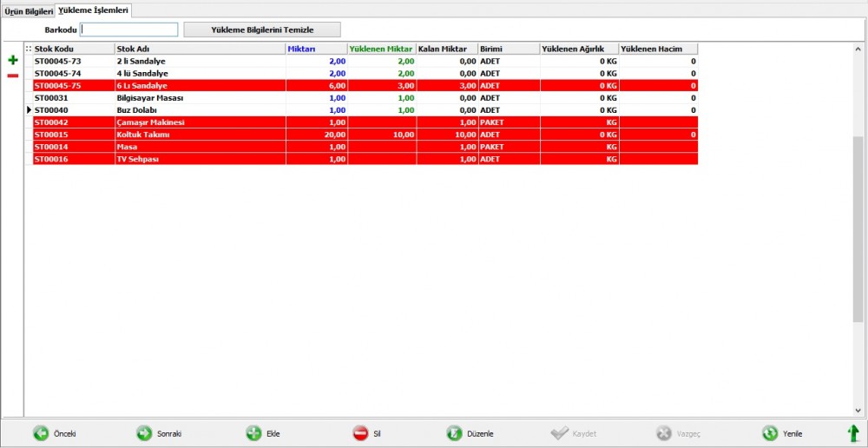
Task: Click the Yüklenen Hacim column header
Action: pos(658,49)
